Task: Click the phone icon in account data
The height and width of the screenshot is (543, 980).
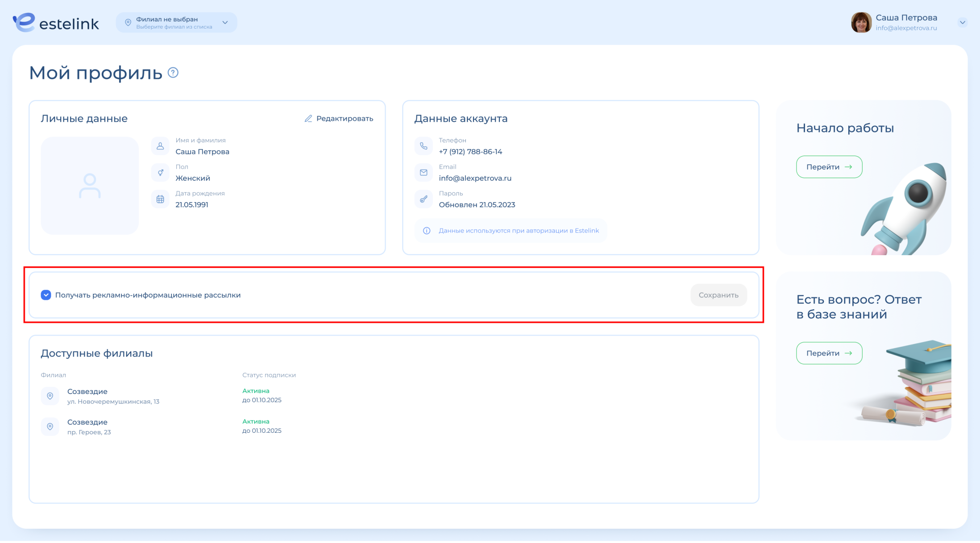Action: [x=424, y=146]
